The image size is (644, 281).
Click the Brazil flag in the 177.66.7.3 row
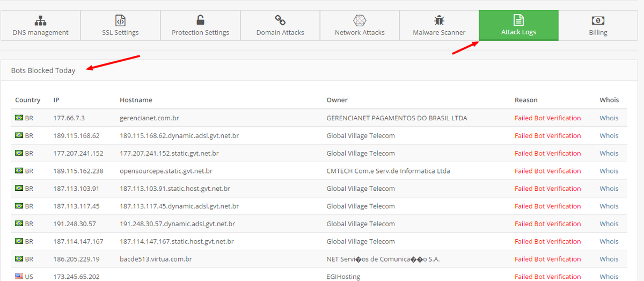tap(19, 118)
